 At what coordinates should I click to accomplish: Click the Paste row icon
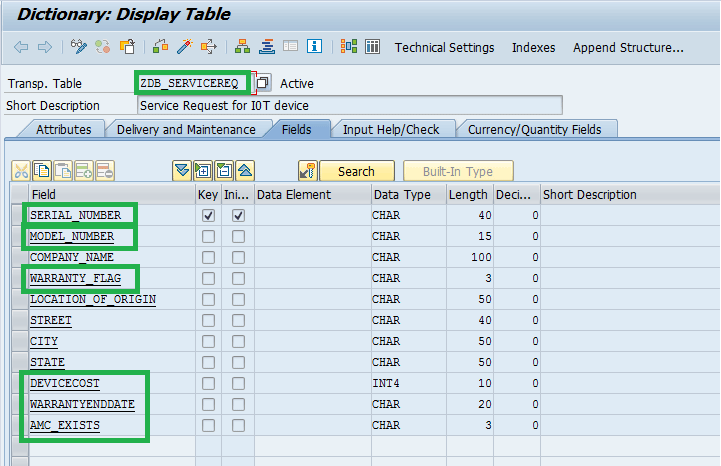pos(63,172)
